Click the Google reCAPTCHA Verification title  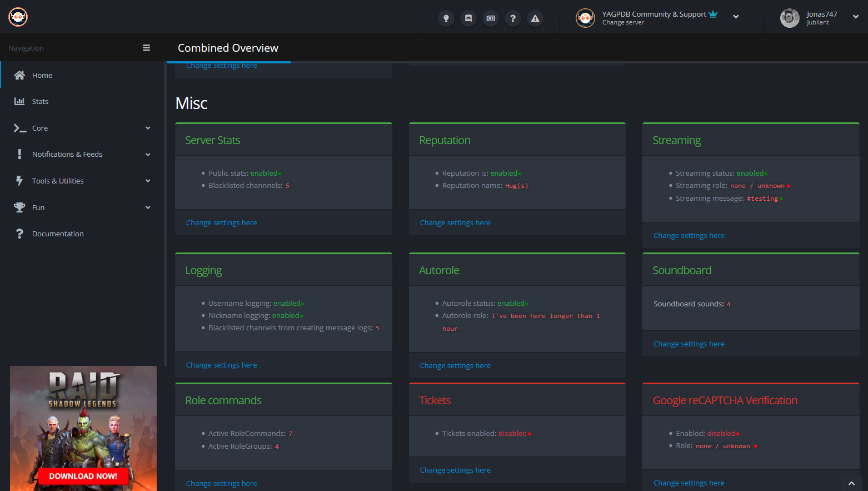click(x=725, y=400)
